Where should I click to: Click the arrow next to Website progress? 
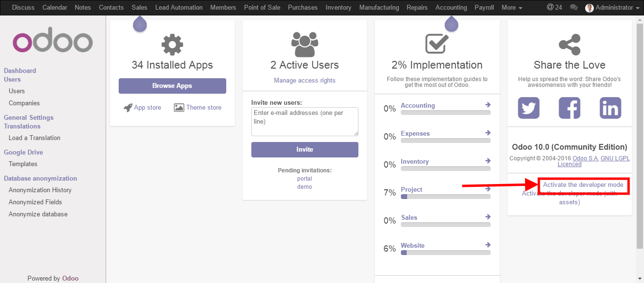(488, 245)
